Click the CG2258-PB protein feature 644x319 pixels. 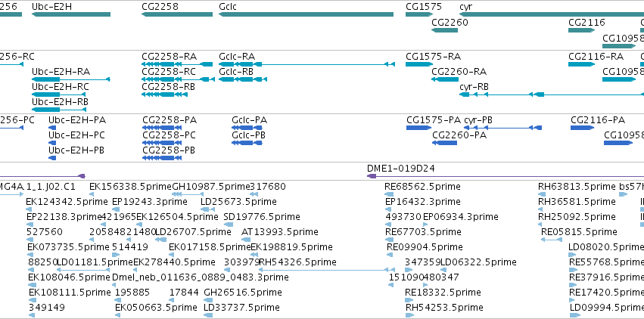click(x=162, y=158)
